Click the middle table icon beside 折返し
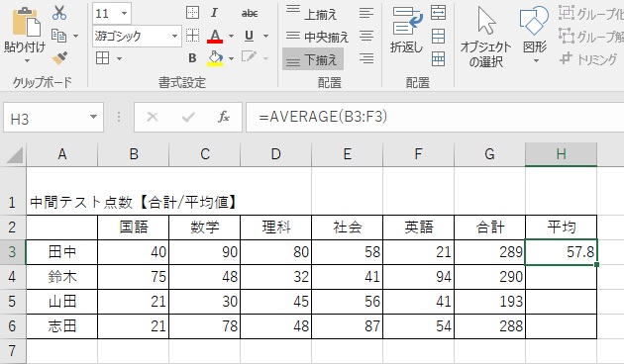This screenshot has width=624, height=364. pos(438,37)
